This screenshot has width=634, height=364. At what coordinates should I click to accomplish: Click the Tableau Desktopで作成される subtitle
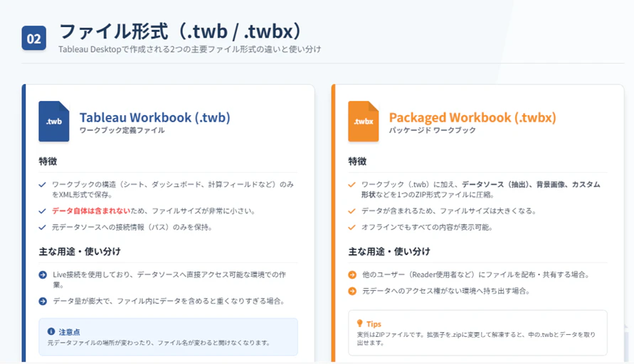(190, 49)
